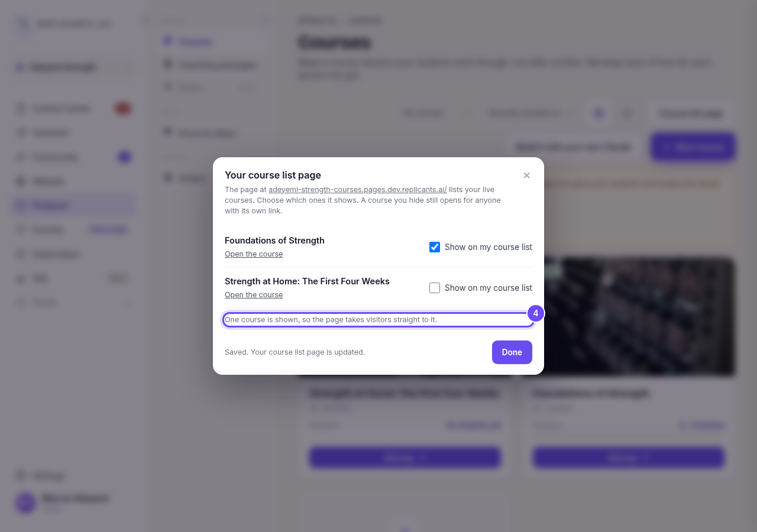The width and height of the screenshot is (757, 532).
Task: Click the highlighted one-course-shown notice
Action: [378, 320]
